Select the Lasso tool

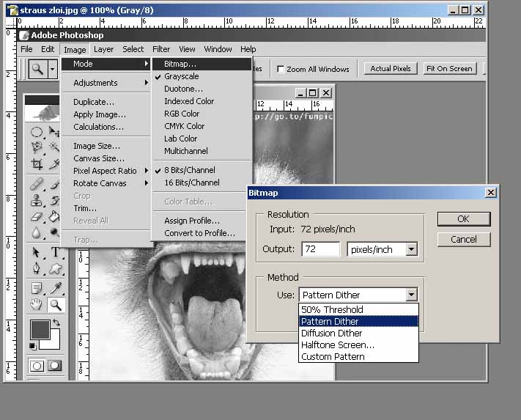click(37, 148)
